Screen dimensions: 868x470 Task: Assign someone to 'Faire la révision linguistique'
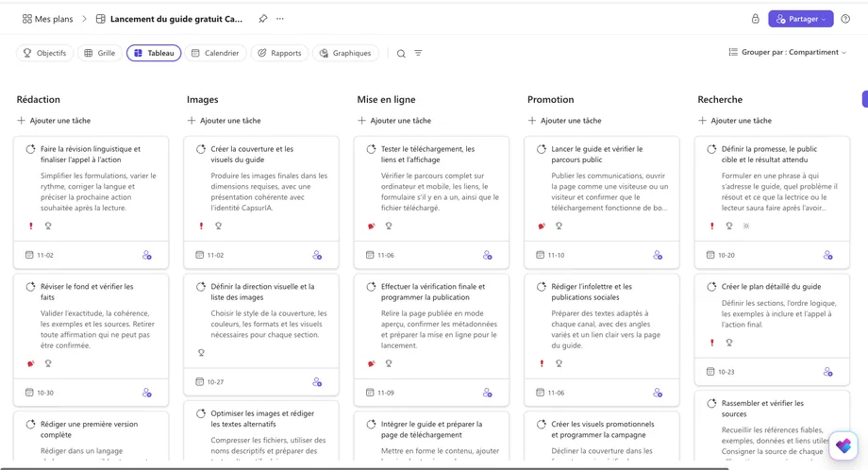[x=146, y=255]
